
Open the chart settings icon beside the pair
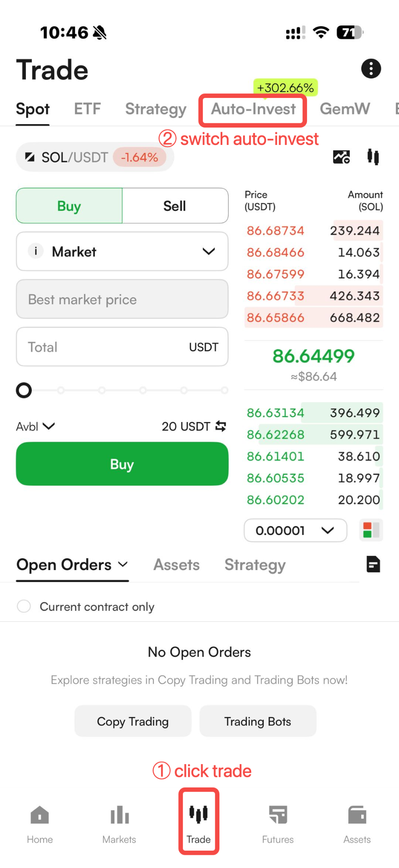click(x=341, y=157)
